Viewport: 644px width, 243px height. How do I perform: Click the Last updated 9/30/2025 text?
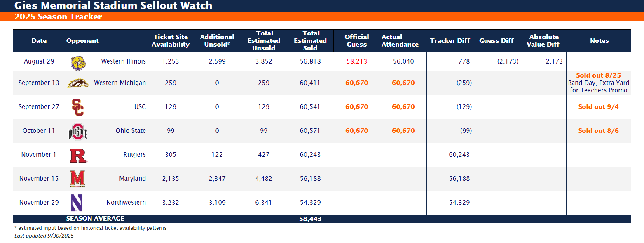coord(44,236)
